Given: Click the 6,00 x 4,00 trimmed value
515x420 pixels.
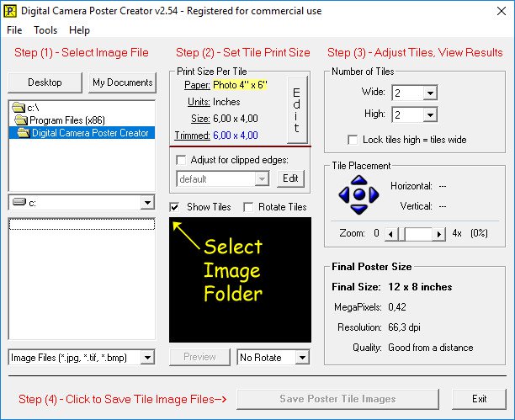Looking at the screenshot, I should click(236, 136).
